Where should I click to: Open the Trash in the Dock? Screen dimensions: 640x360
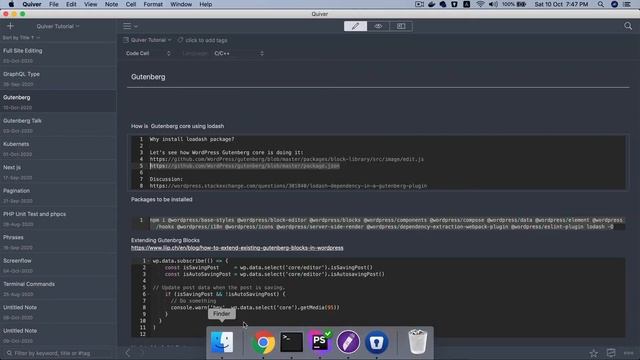click(x=418, y=342)
